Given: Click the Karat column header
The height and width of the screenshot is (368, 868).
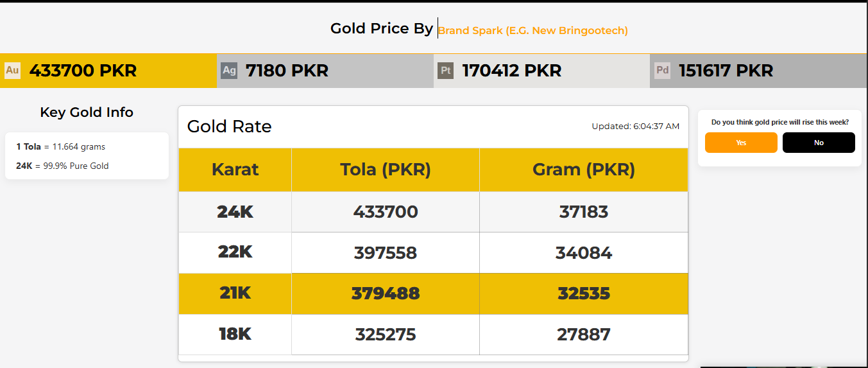Looking at the screenshot, I should coord(235,170).
